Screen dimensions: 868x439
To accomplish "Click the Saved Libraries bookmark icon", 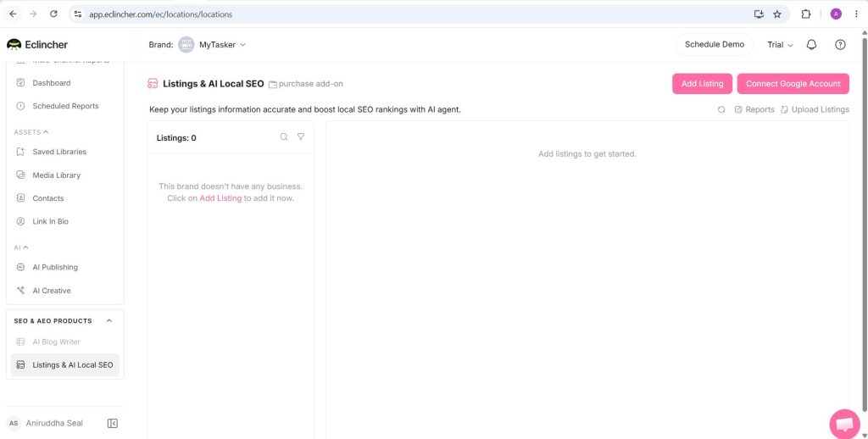I will click(x=20, y=152).
